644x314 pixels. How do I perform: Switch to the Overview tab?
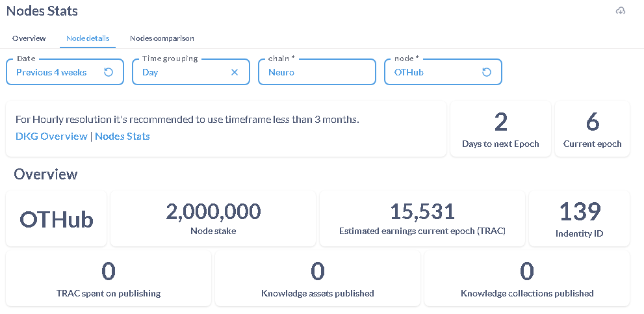pos(29,38)
